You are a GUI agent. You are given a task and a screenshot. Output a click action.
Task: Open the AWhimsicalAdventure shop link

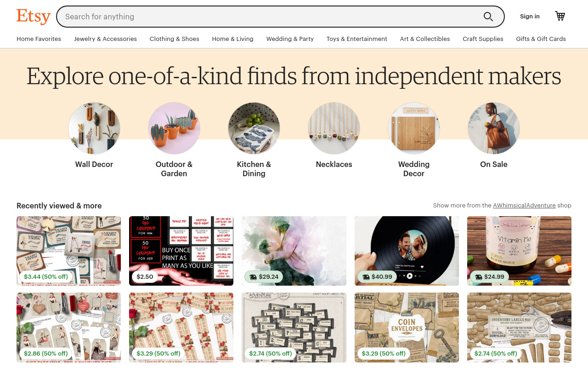pos(524,206)
